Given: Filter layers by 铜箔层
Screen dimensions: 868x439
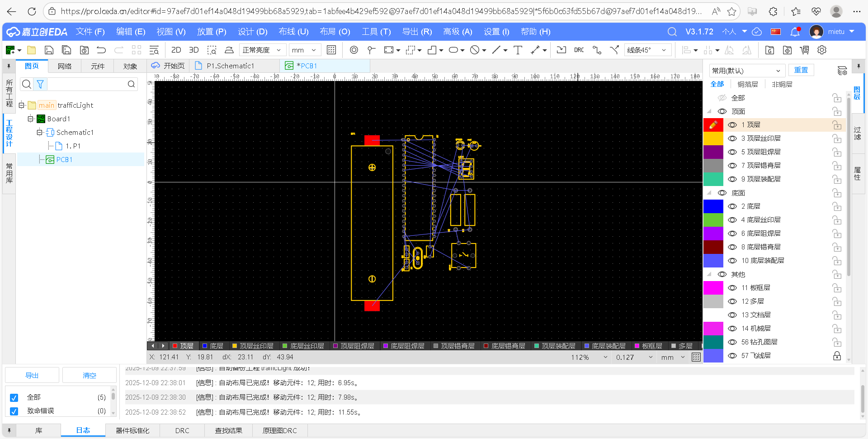Looking at the screenshot, I should click(x=748, y=84).
